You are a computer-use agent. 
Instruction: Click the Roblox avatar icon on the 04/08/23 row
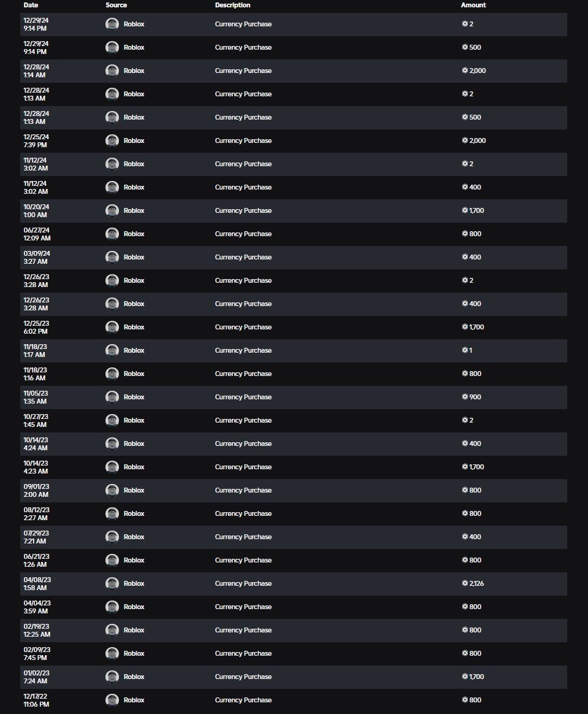[112, 583]
